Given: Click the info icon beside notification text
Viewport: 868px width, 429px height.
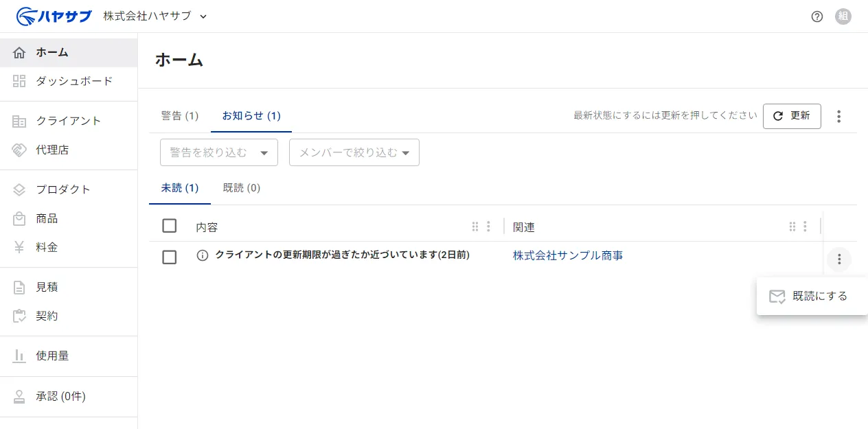Looking at the screenshot, I should (203, 255).
